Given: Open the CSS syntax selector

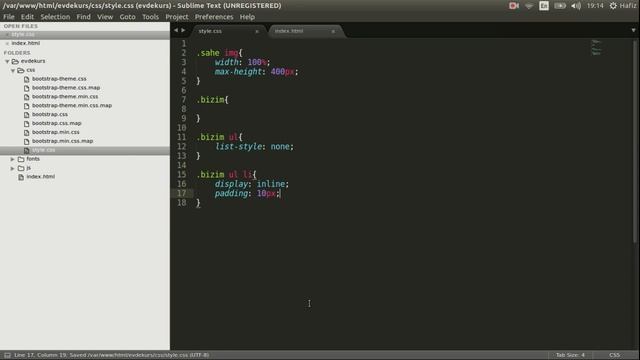Looking at the screenshot, I should [615, 355].
